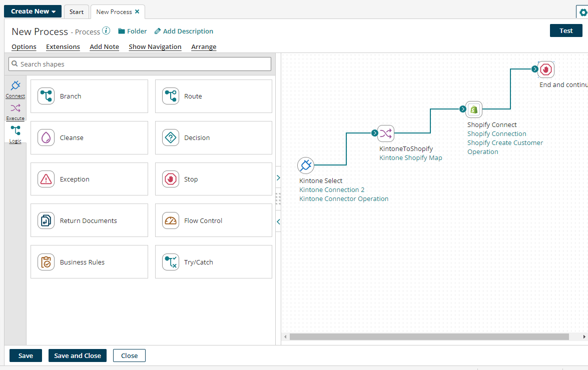Click the New Process title text
Image resolution: width=588 pixels, height=370 pixels.
click(x=40, y=31)
